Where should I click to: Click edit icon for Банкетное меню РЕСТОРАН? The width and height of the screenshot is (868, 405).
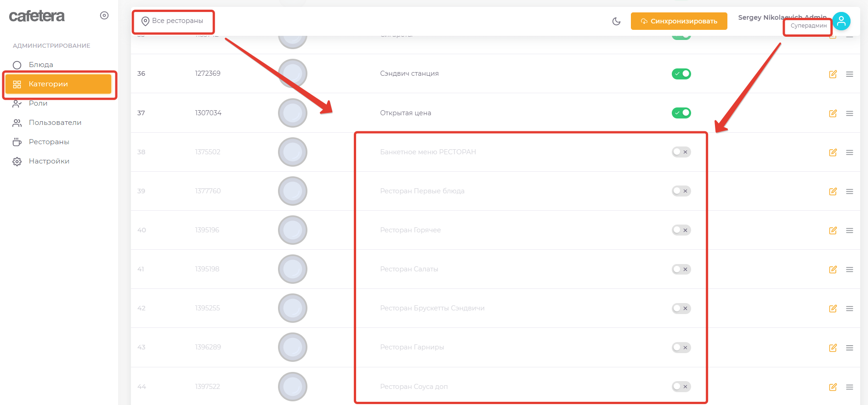(x=833, y=152)
